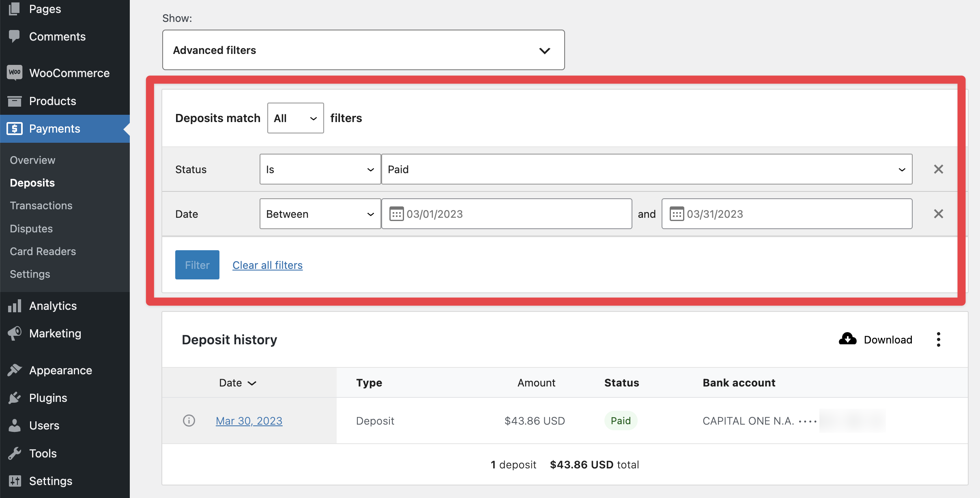Remove the Status filter with the X
This screenshot has height=498, width=980.
938,169
